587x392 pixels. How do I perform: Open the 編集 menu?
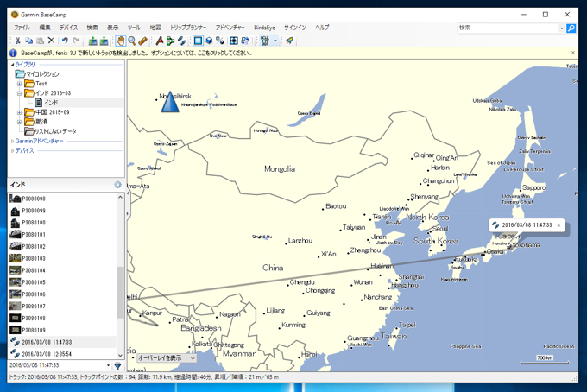[45, 28]
